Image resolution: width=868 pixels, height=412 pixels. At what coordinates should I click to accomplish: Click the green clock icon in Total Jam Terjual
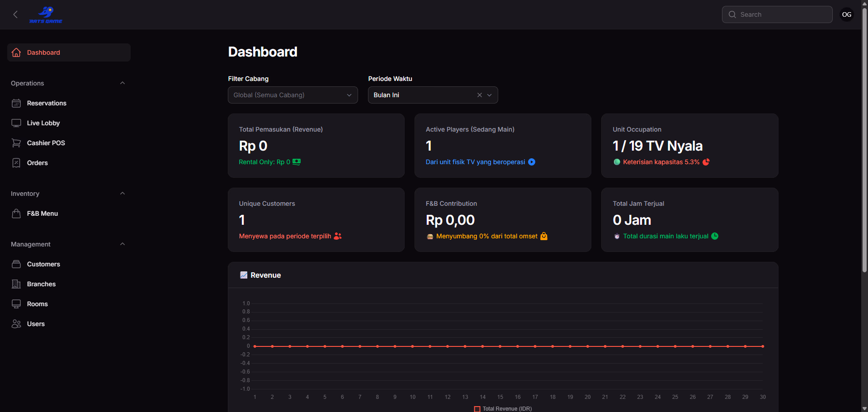pos(715,236)
